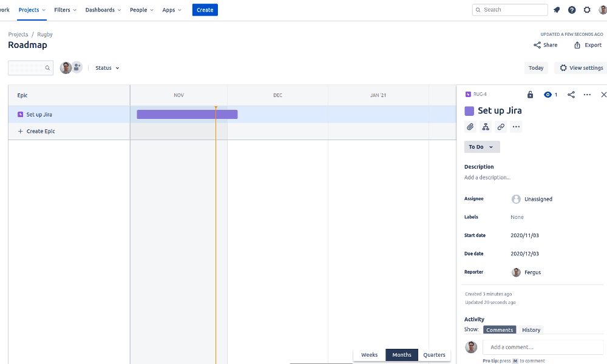Switch timeline to Months view
Image resolution: width=607 pixels, height=364 pixels.
[x=402, y=355]
